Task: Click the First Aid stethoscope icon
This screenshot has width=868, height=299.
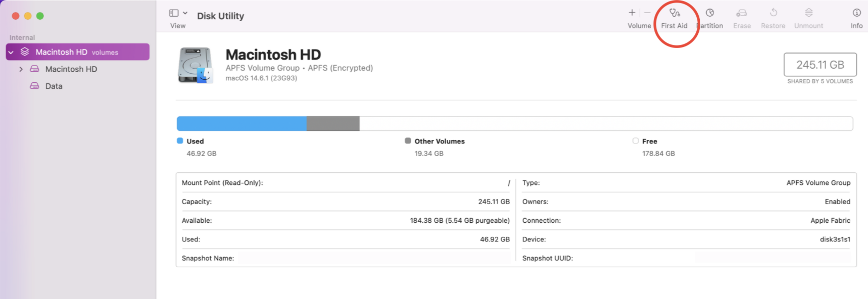Action: coord(674,13)
